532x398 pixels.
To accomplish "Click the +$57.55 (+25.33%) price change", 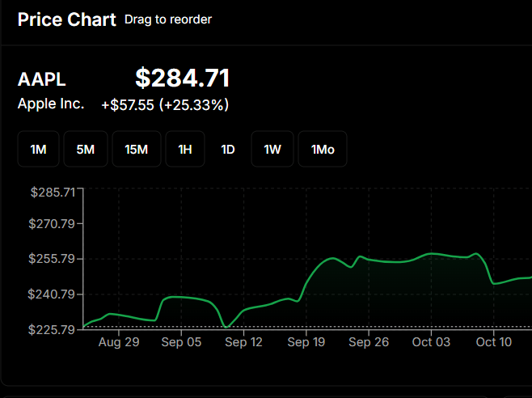I will 165,105.
